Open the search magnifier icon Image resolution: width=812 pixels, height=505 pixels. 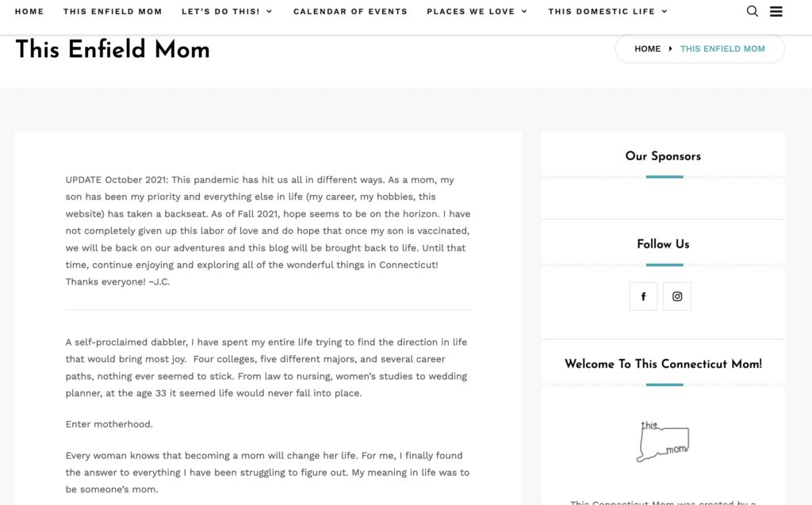click(753, 11)
